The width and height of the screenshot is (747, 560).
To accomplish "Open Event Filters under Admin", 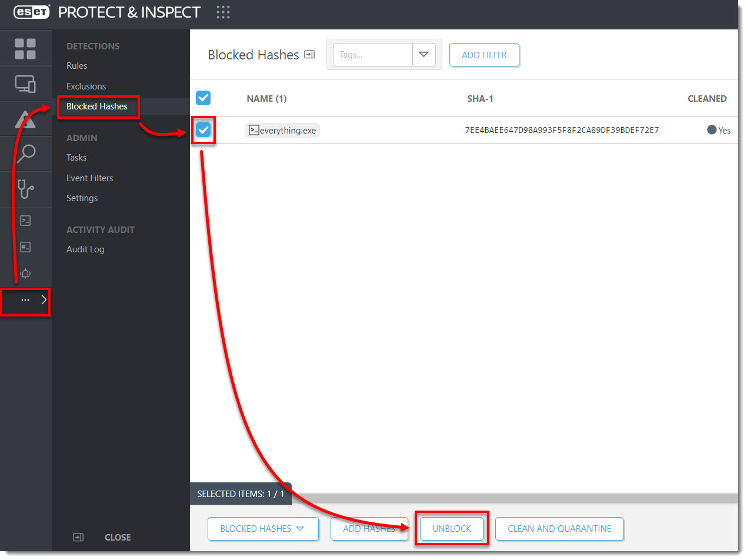I will point(90,178).
